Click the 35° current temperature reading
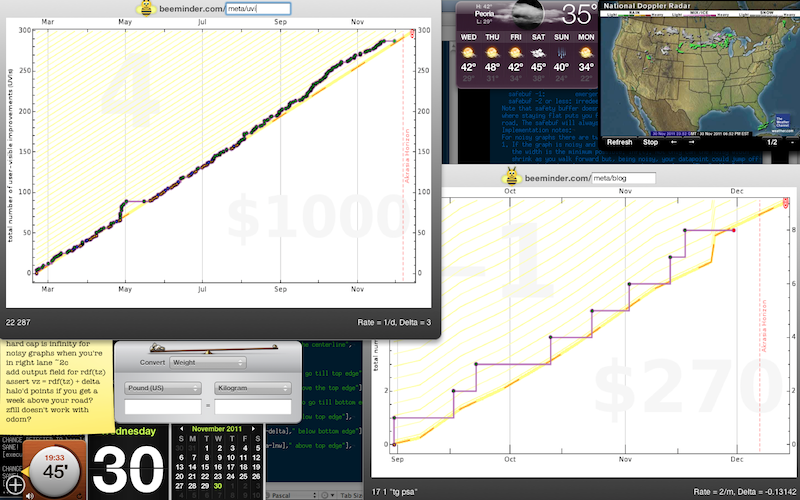 click(x=579, y=14)
